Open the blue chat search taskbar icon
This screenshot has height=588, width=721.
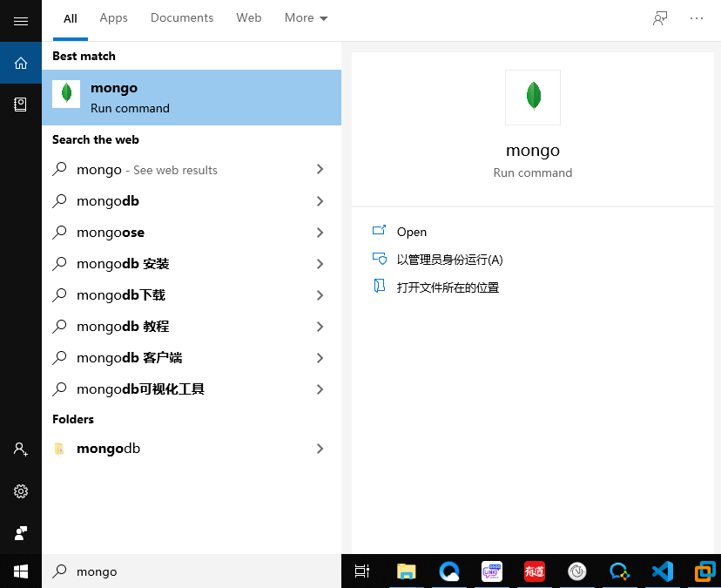tap(619, 571)
